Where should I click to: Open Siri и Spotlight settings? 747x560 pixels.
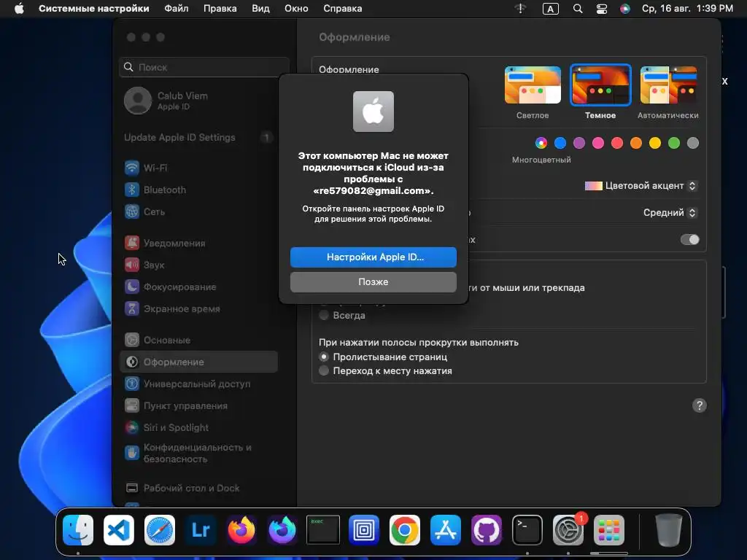pos(198,427)
